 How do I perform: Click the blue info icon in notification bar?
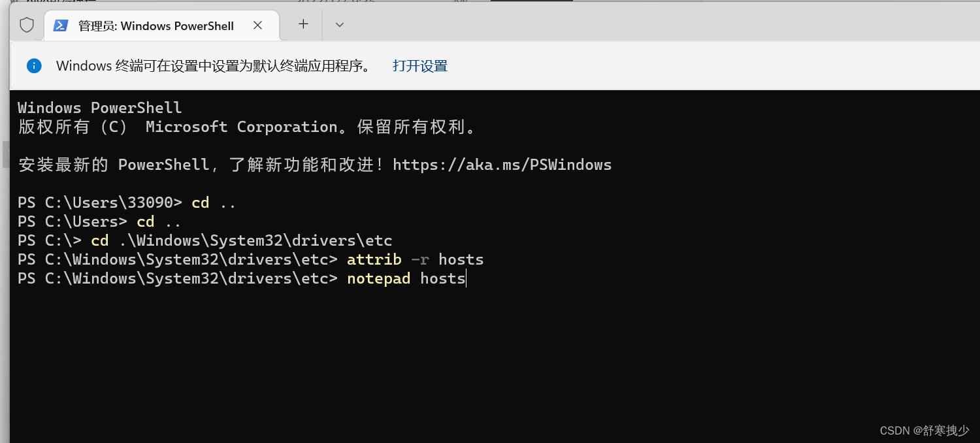34,65
